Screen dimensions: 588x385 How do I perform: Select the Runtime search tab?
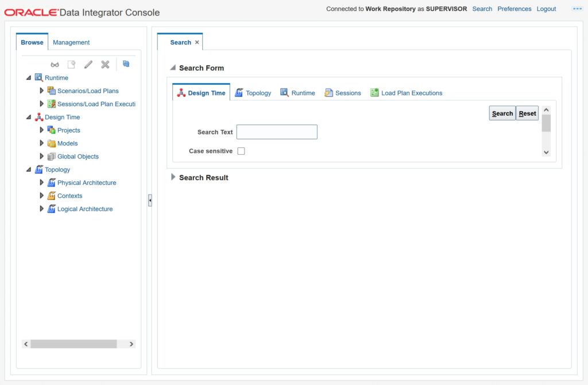298,92
